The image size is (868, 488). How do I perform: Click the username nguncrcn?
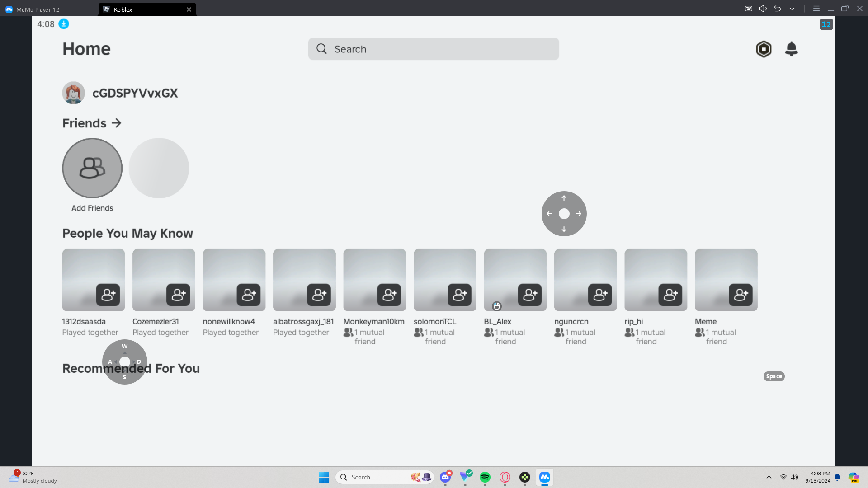(x=571, y=322)
